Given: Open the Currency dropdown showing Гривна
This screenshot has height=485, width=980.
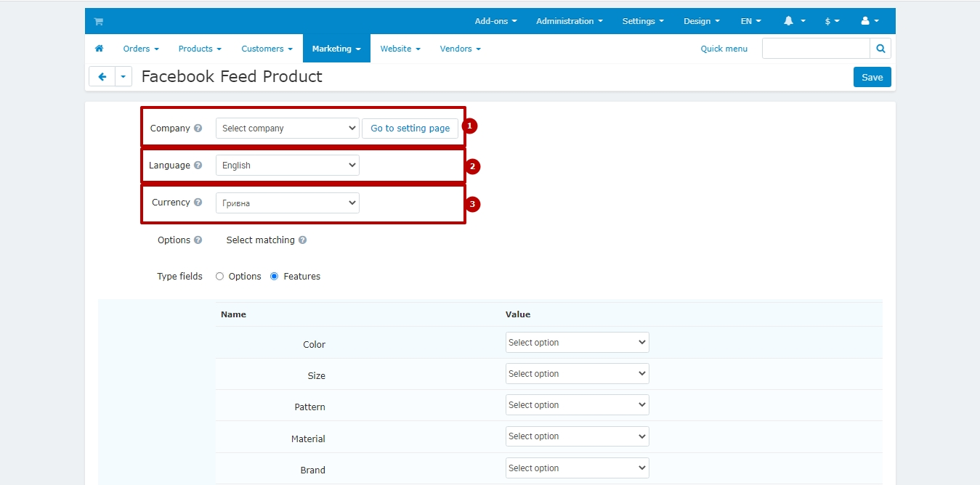Looking at the screenshot, I should 288,203.
